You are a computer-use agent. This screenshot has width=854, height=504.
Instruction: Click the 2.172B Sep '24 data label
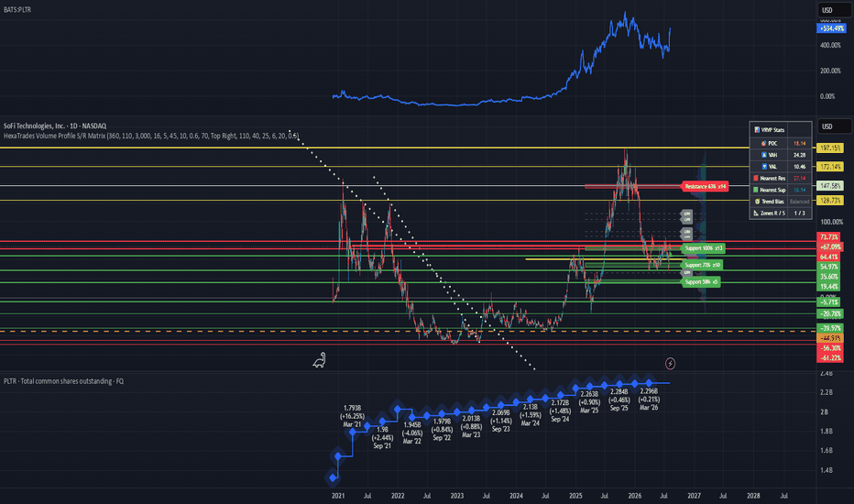click(560, 411)
